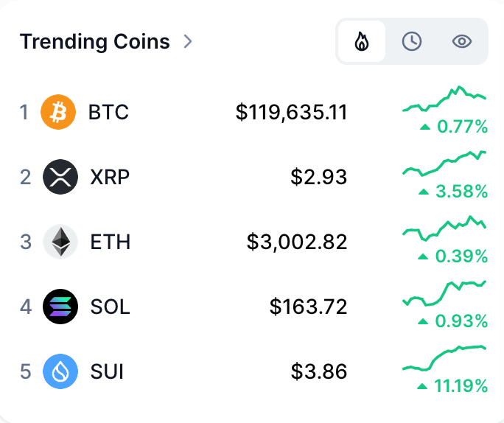Open the BTC ticker label
The image size is (504, 423).
click(108, 112)
